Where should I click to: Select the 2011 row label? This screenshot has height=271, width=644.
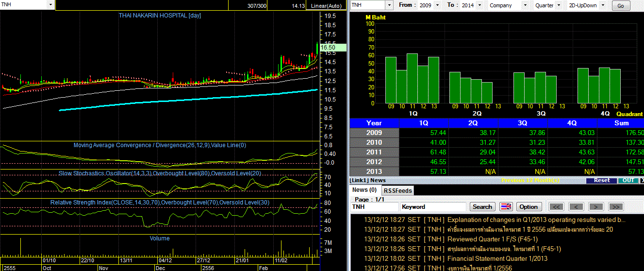374,152
